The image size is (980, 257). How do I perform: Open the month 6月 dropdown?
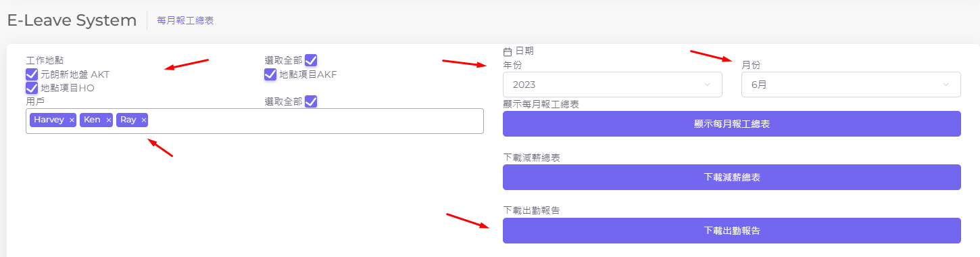852,85
